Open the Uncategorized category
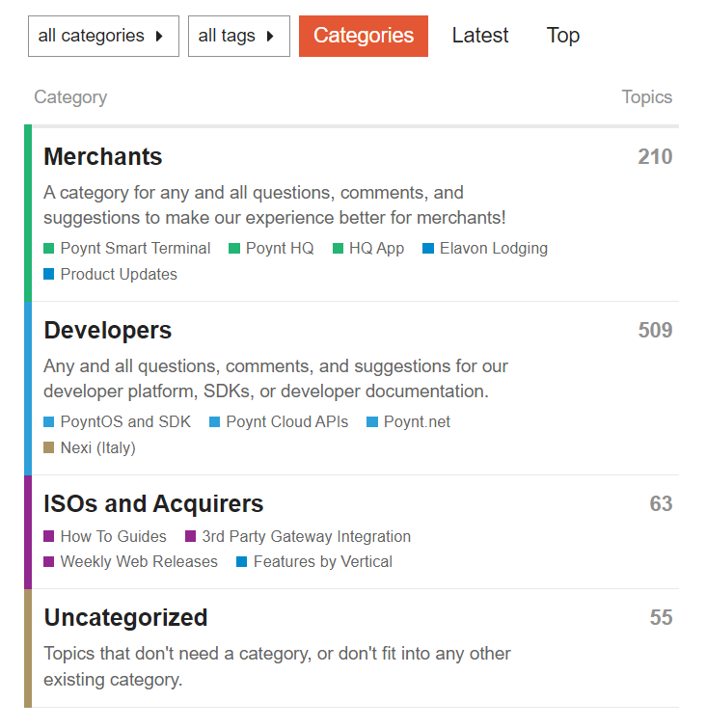 [125, 617]
